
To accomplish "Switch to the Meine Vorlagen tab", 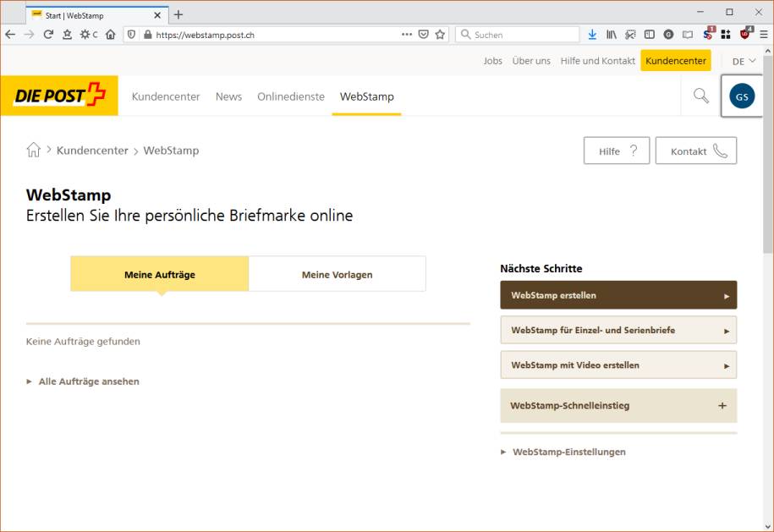I will [337, 273].
